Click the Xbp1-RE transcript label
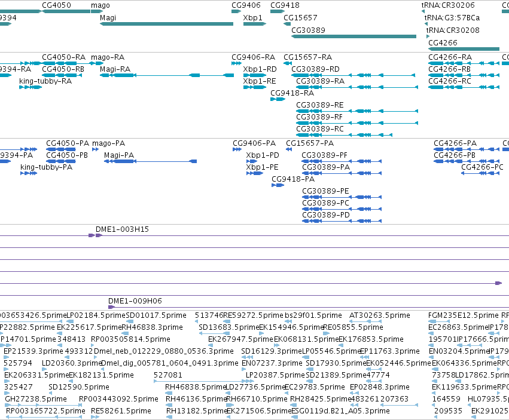Viewport: 509px width, 420px height. pyautogui.click(x=260, y=81)
